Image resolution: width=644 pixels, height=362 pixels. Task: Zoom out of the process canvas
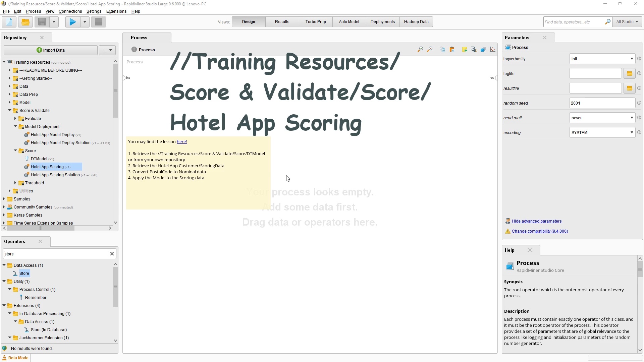tap(430, 50)
